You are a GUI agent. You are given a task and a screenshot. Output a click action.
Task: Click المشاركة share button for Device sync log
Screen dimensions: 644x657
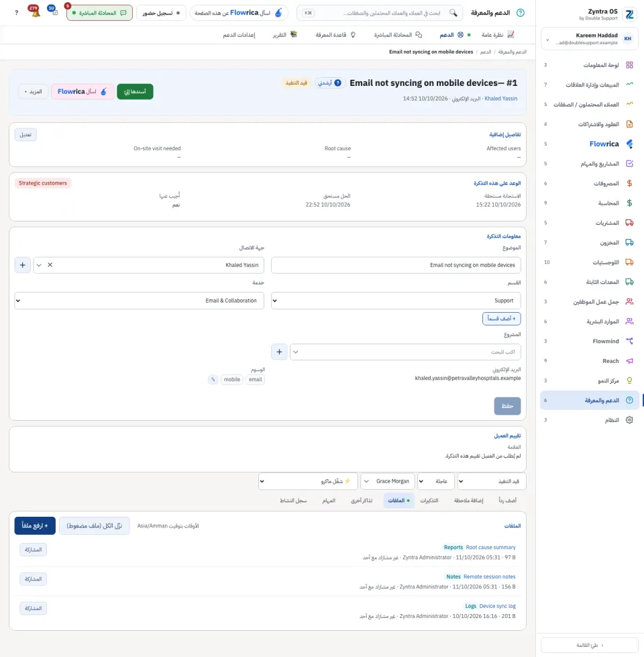click(x=33, y=608)
